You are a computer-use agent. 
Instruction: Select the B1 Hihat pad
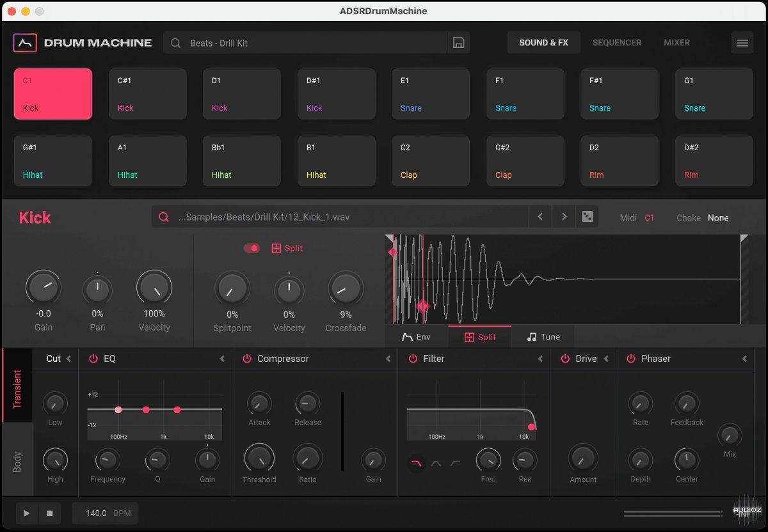tap(336, 161)
